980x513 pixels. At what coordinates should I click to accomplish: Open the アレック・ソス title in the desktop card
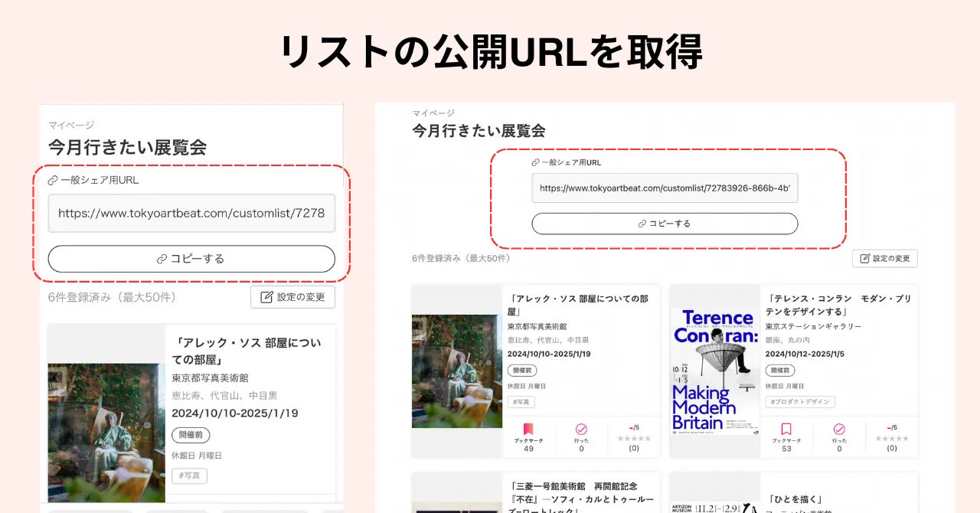579,305
